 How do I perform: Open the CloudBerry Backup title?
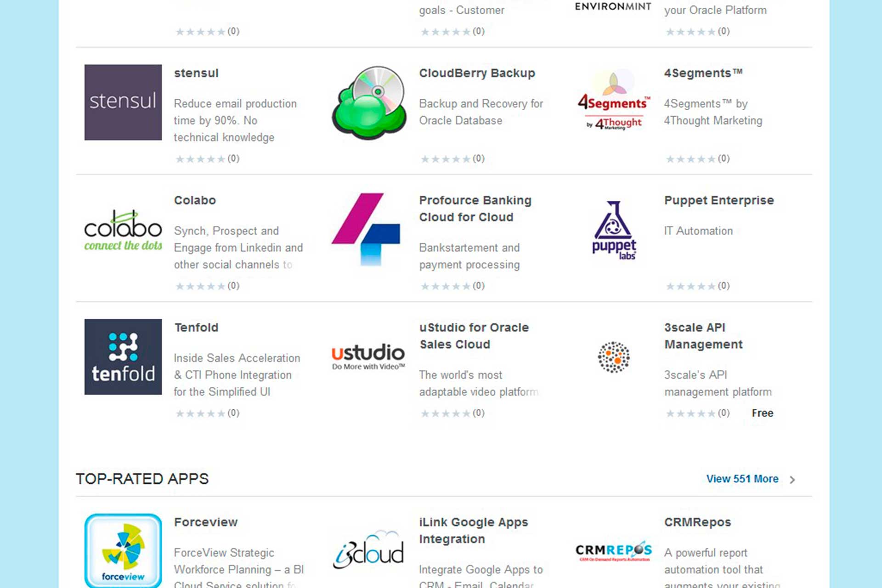click(x=477, y=73)
